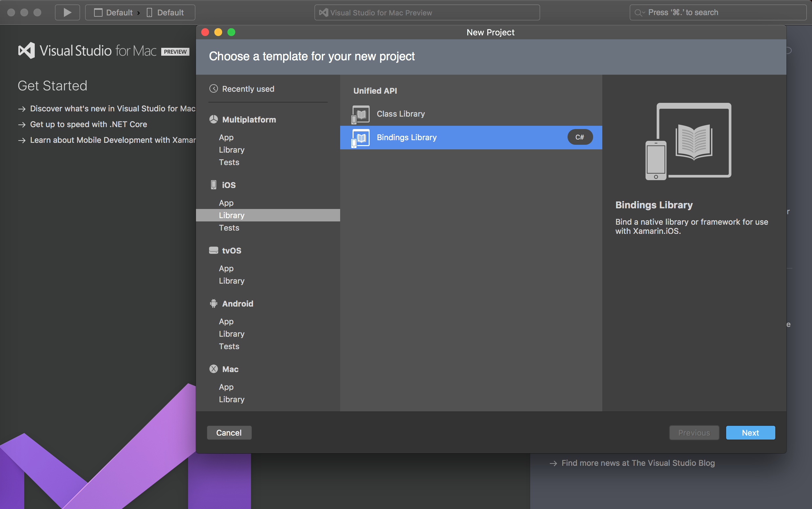The height and width of the screenshot is (509, 812).
Task: Close the New Project dialog
Action: (205, 32)
